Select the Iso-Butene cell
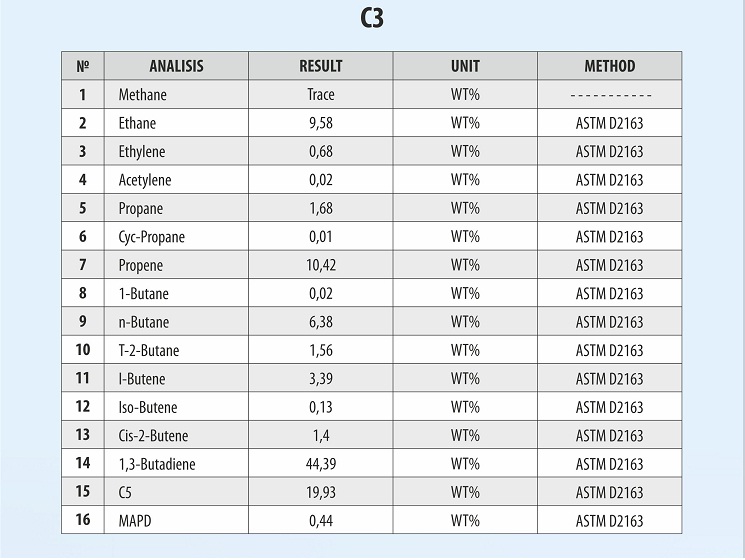The width and height of the screenshot is (745, 560). 146,407
